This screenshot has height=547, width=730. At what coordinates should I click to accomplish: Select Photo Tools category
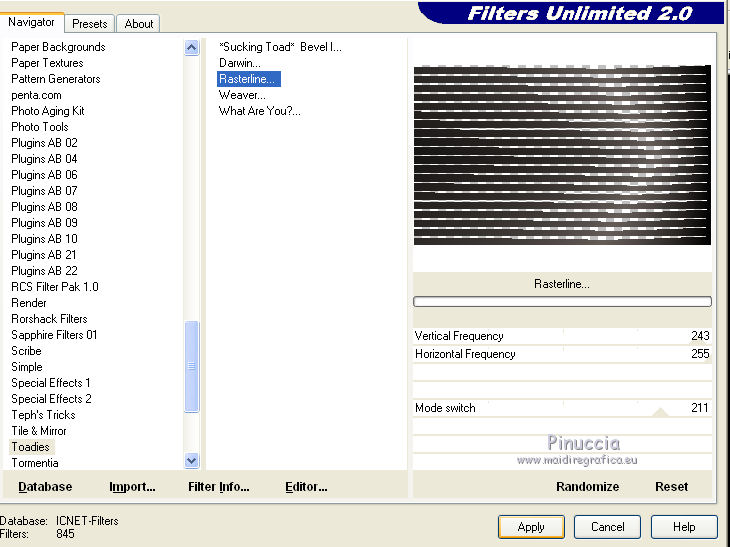[40, 127]
